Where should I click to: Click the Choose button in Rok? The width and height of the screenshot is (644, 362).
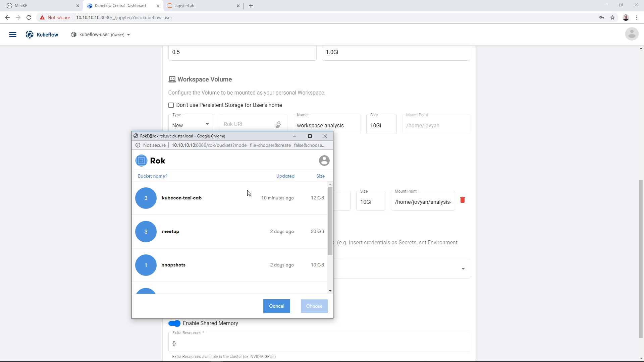coord(314,306)
